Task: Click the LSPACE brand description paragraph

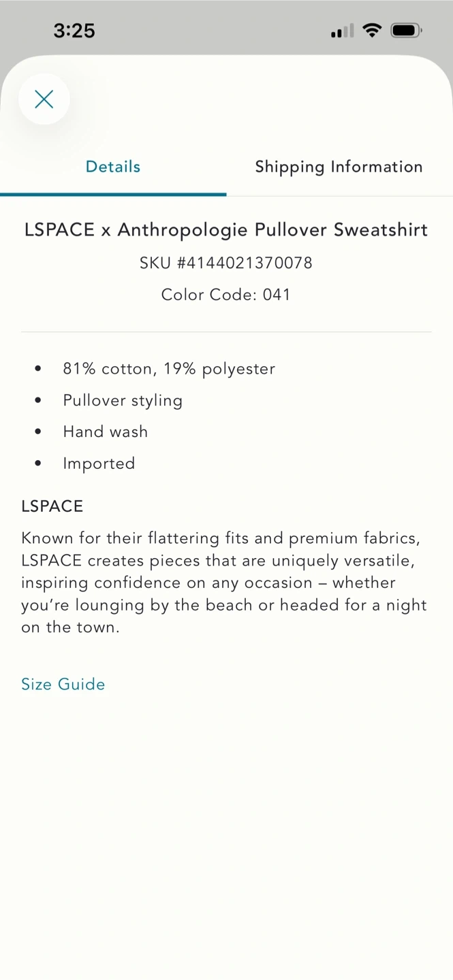Action: [x=225, y=583]
